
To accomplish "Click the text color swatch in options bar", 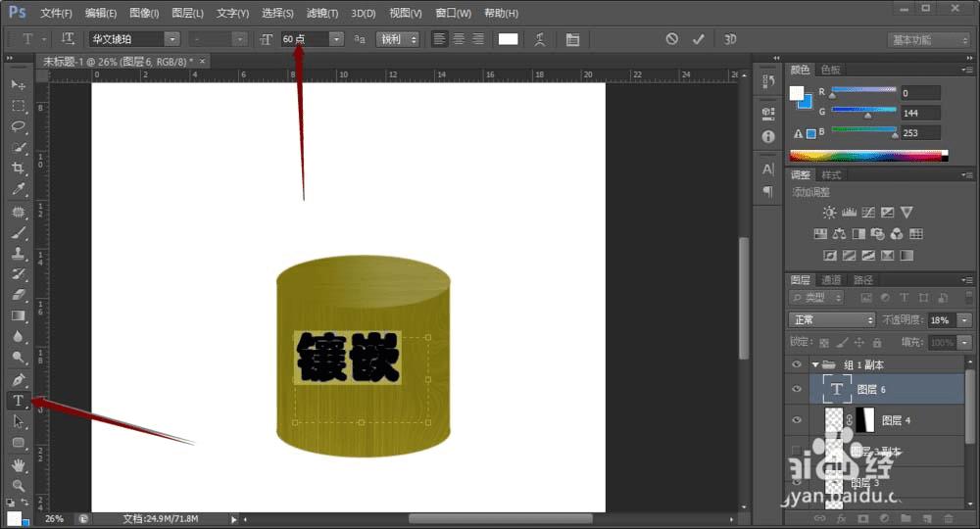I will [508, 39].
